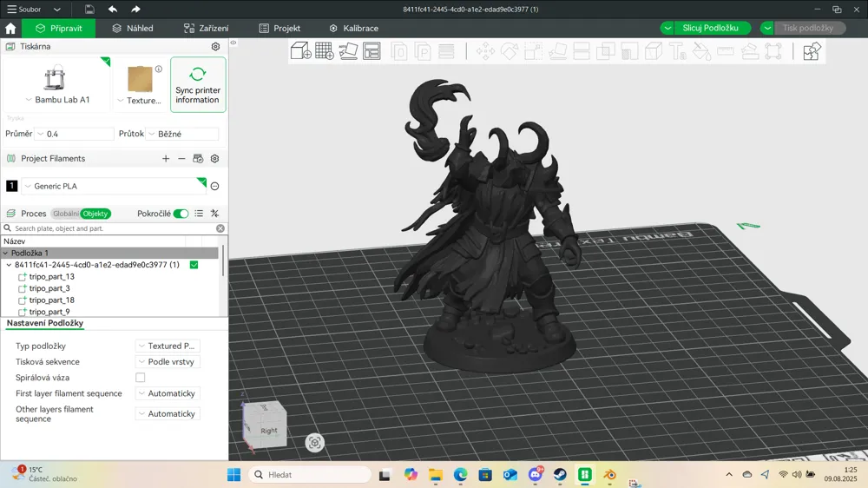Add a filament with plus icon
Viewport: 868px width, 488px height.
coord(166,158)
